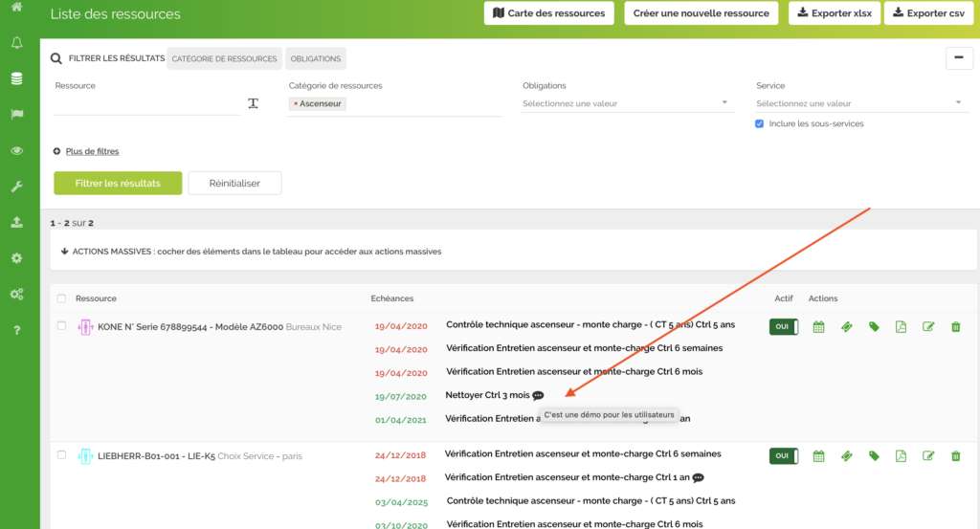Screen dimensions: 980x529
Task: Click edit icon for LIEBHERR resource
Action: pyautogui.click(x=927, y=456)
